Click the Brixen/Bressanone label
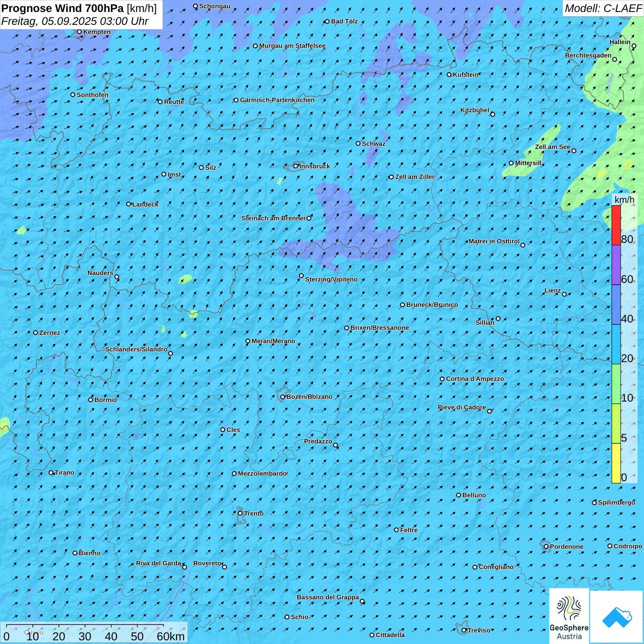This screenshot has height=644, width=644. (x=379, y=328)
